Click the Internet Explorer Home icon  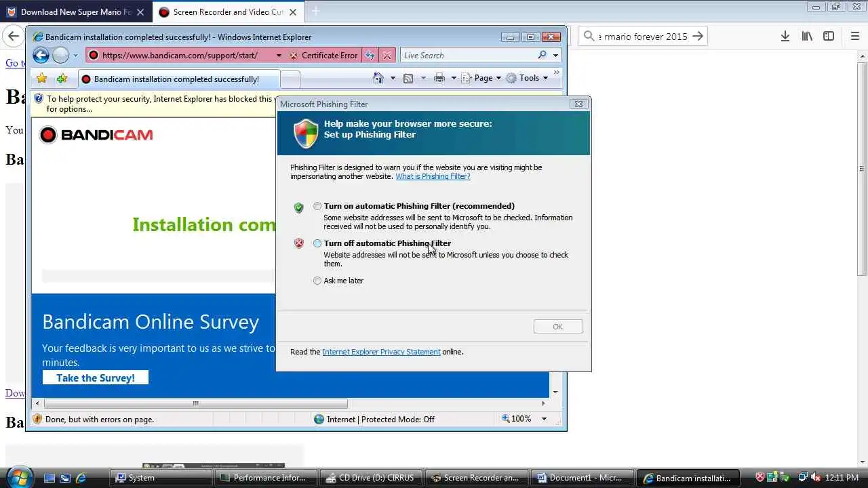378,78
